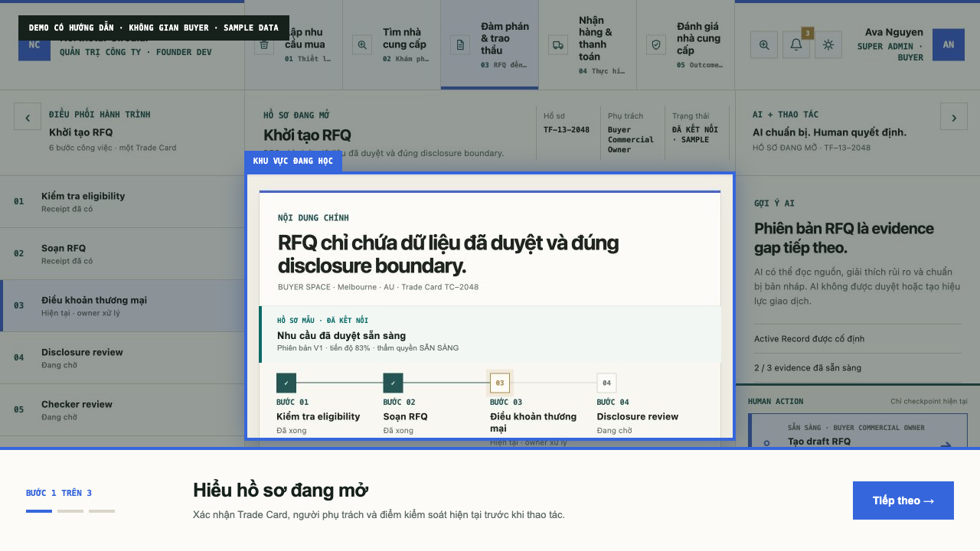Click the second tour progress segment
This screenshot has height=551, width=980.
tap(70, 511)
